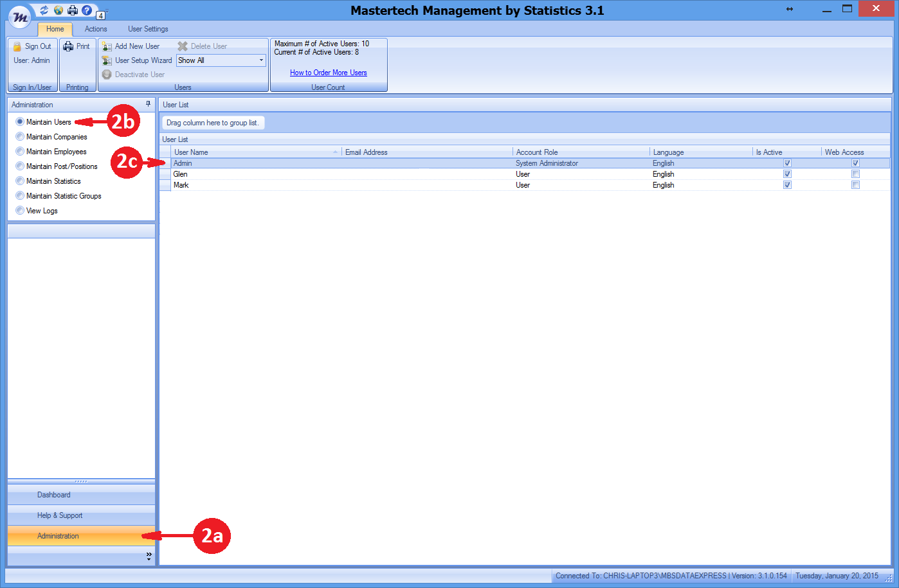This screenshot has width=899, height=588.
Task: Enable Web Access checkbox for Mark
Action: [x=855, y=185]
